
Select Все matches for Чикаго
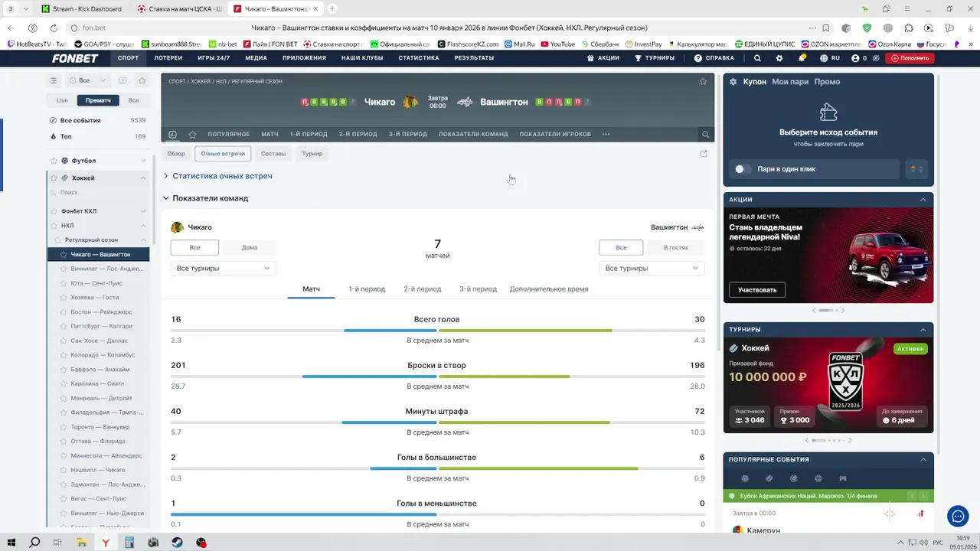pyautogui.click(x=194, y=247)
